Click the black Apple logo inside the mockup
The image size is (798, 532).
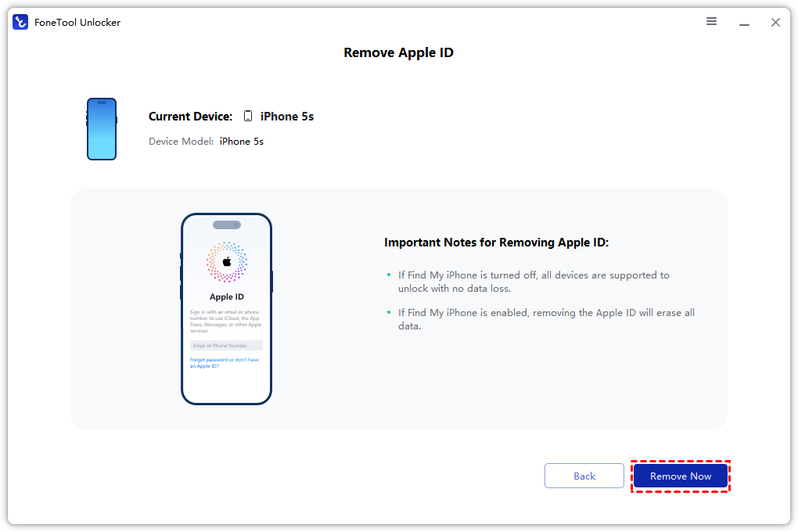point(226,263)
